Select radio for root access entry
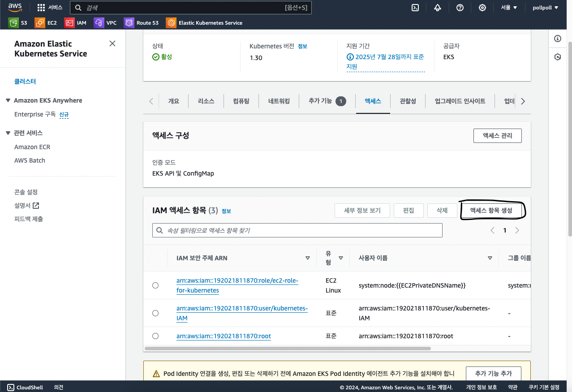 click(155, 336)
